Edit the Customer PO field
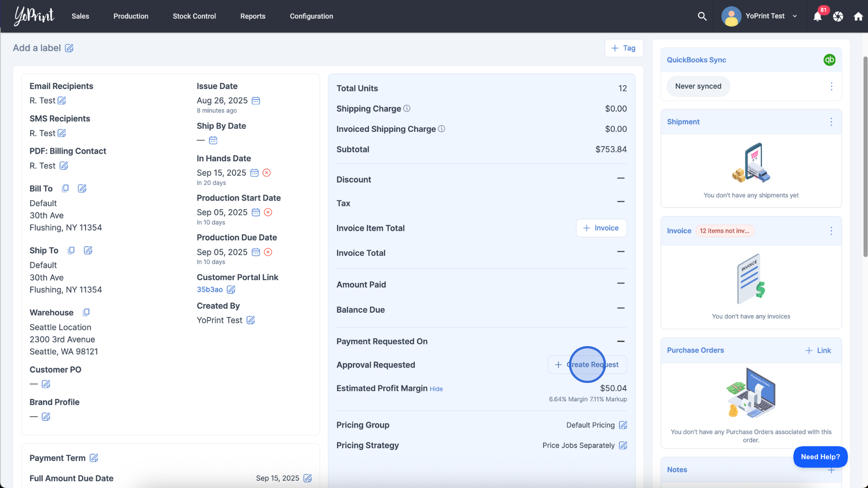This screenshot has width=868, height=488. point(46,385)
